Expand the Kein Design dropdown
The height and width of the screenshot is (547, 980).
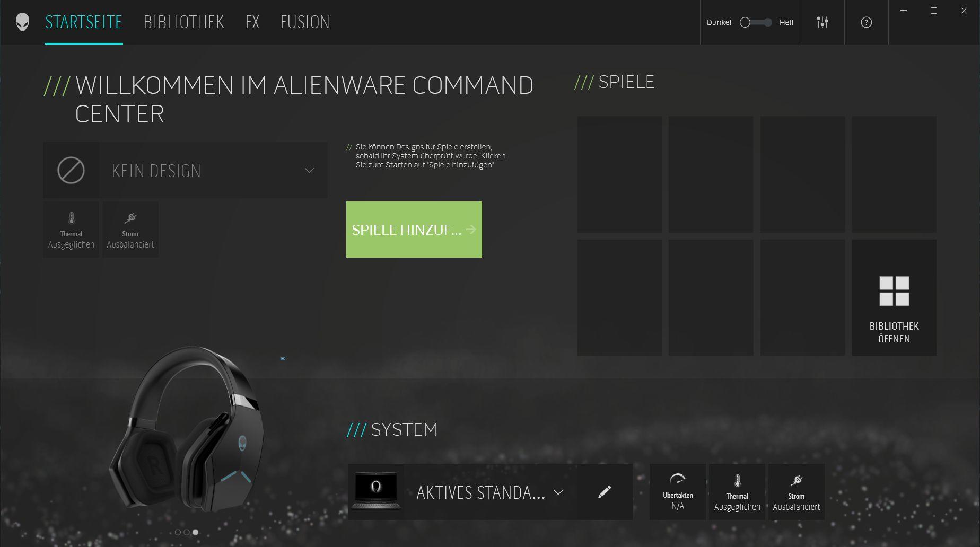[309, 171]
